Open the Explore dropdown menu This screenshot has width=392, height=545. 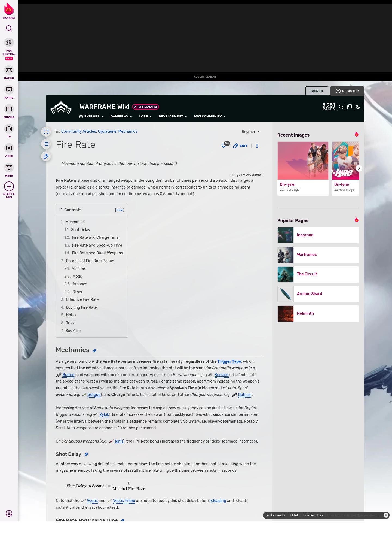point(91,116)
